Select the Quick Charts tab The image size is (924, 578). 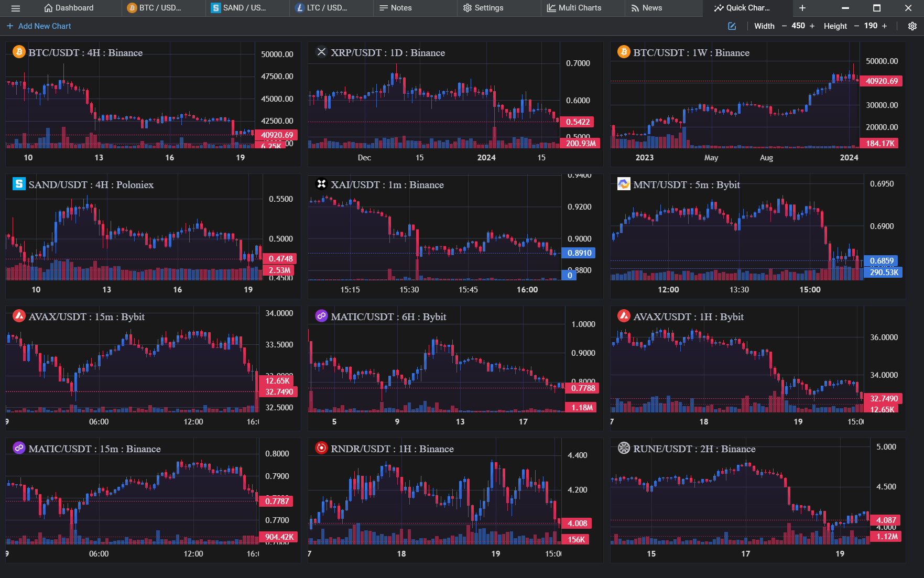pyautogui.click(x=747, y=8)
